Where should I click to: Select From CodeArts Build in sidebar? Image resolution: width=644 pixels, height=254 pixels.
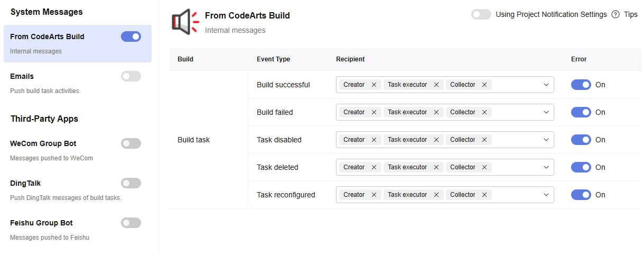pyautogui.click(x=48, y=37)
